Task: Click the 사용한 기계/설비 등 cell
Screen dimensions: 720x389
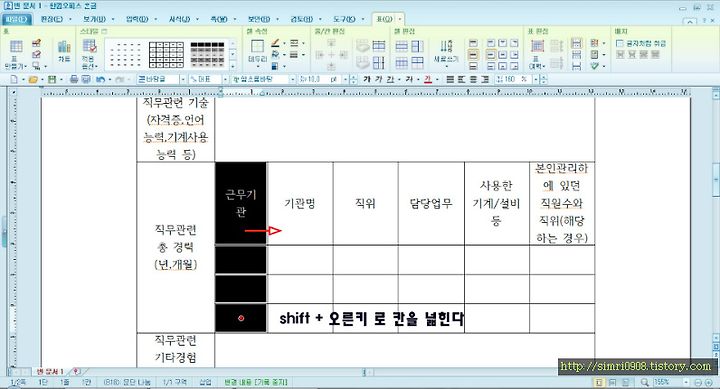Action: click(x=496, y=203)
